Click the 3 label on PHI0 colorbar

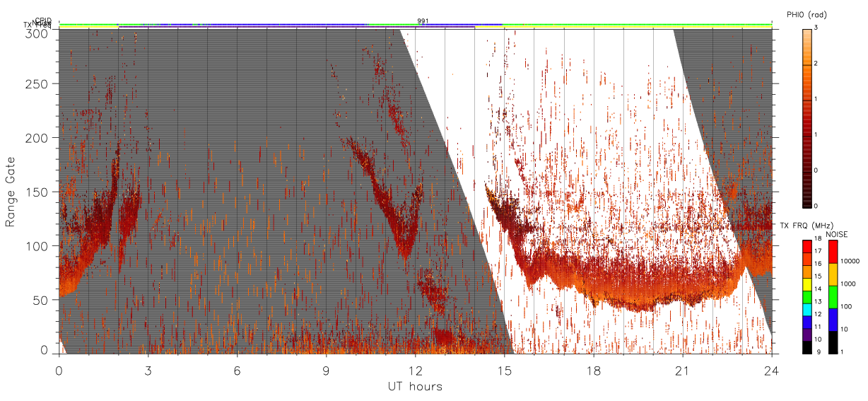(x=816, y=28)
